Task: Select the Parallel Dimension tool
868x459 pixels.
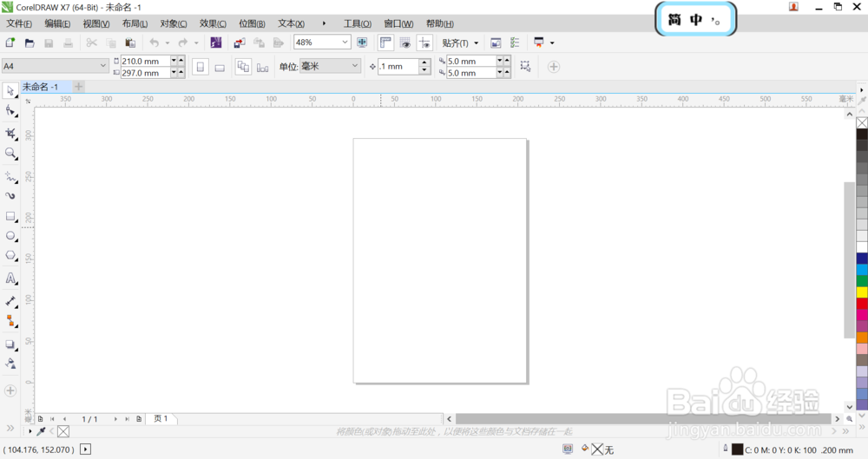Action: tap(10, 301)
